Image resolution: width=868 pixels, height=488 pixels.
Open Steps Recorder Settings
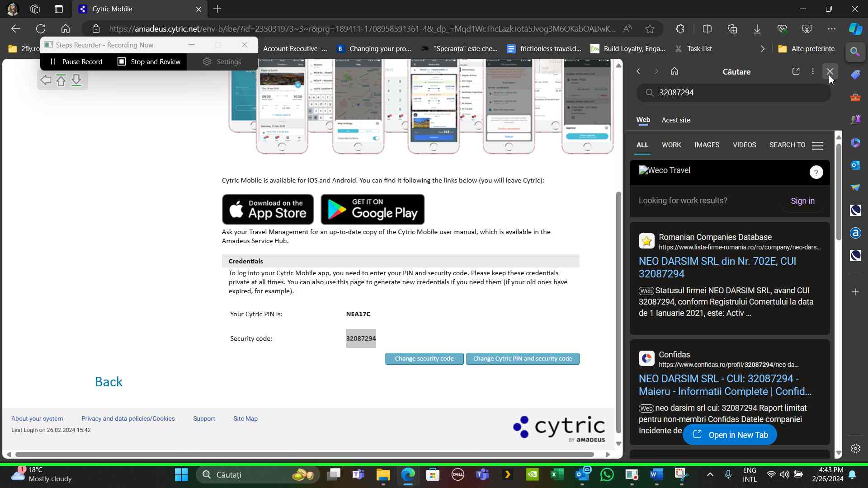pos(222,62)
